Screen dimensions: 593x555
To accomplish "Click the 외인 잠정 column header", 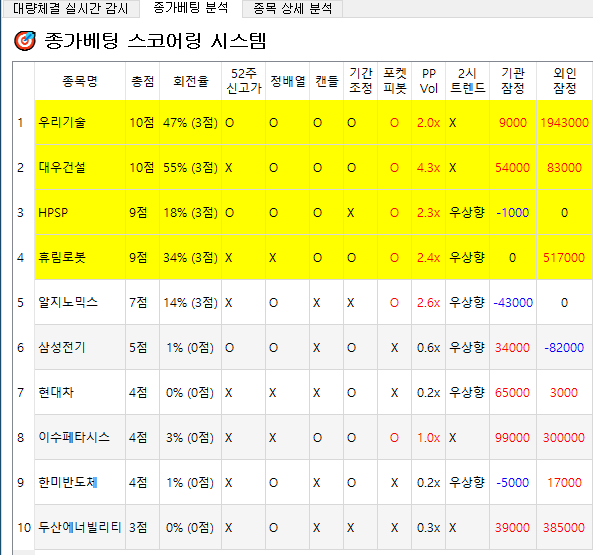I will point(565,81).
